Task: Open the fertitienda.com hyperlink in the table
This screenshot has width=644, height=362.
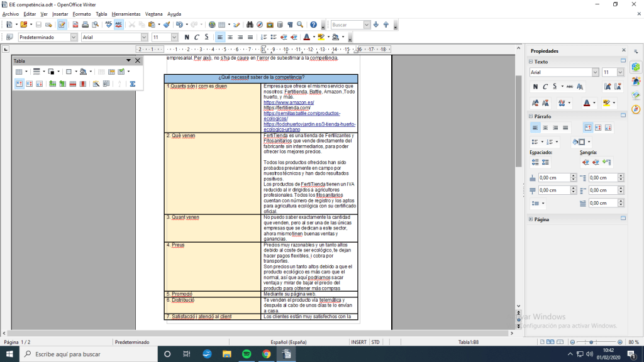Action: point(287,107)
